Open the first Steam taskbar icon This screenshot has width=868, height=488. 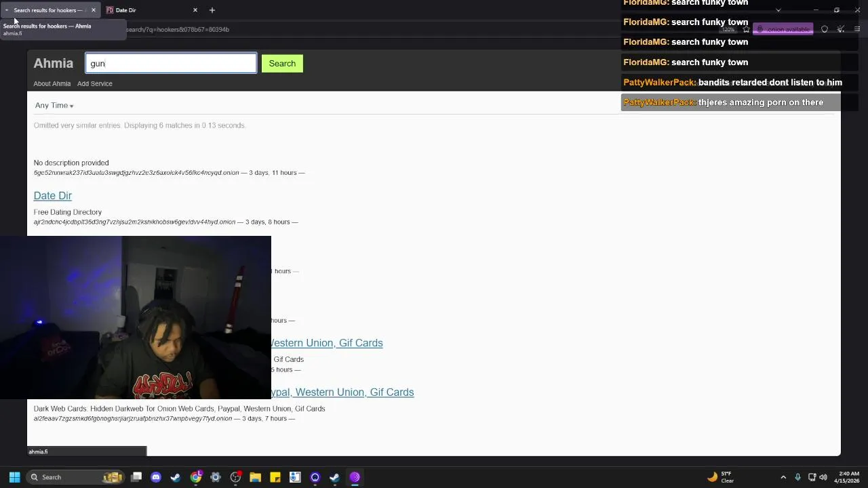pyautogui.click(x=176, y=477)
